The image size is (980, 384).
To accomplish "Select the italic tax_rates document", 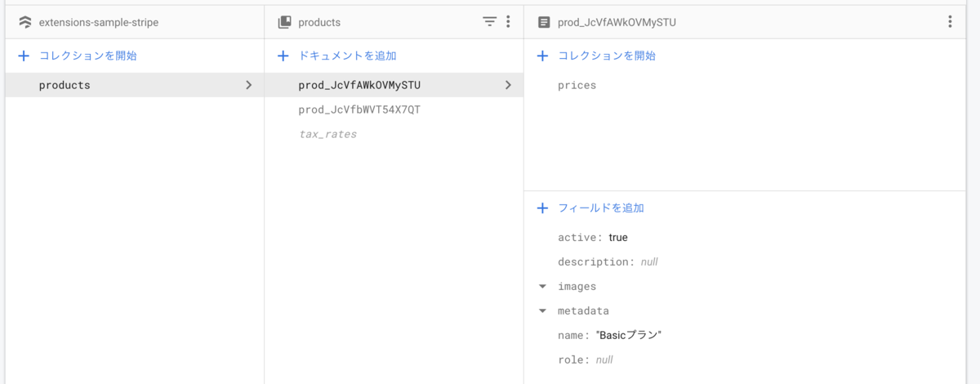I will pyautogui.click(x=327, y=134).
